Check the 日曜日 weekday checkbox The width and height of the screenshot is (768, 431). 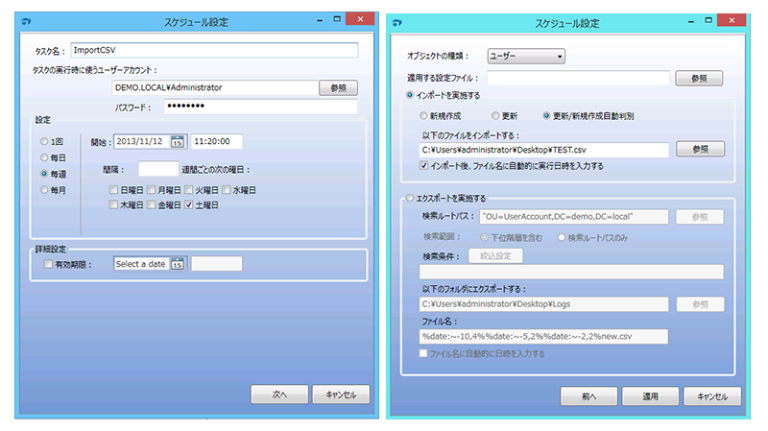click(112, 189)
